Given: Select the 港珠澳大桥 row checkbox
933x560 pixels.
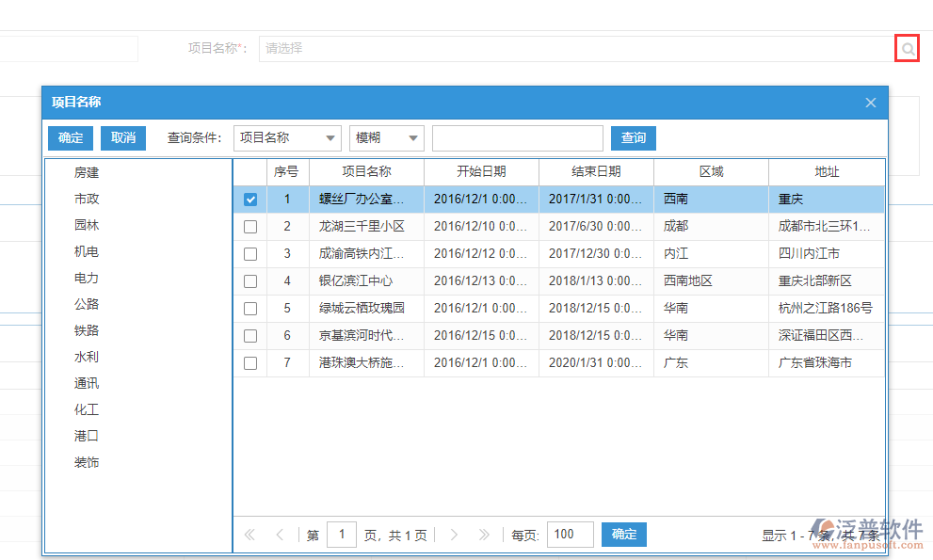Looking at the screenshot, I should (x=250, y=363).
